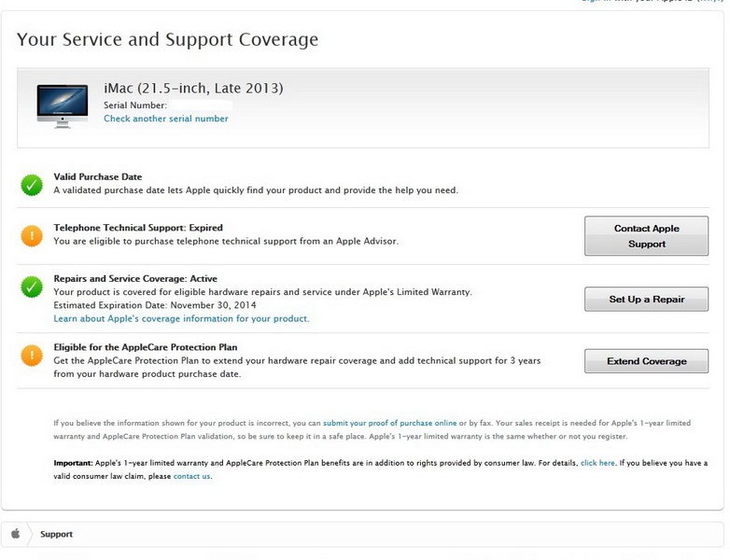The width and height of the screenshot is (730, 560).
Task: Follow the contact us link
Action: pyautogui.click(x=191, y=476)
